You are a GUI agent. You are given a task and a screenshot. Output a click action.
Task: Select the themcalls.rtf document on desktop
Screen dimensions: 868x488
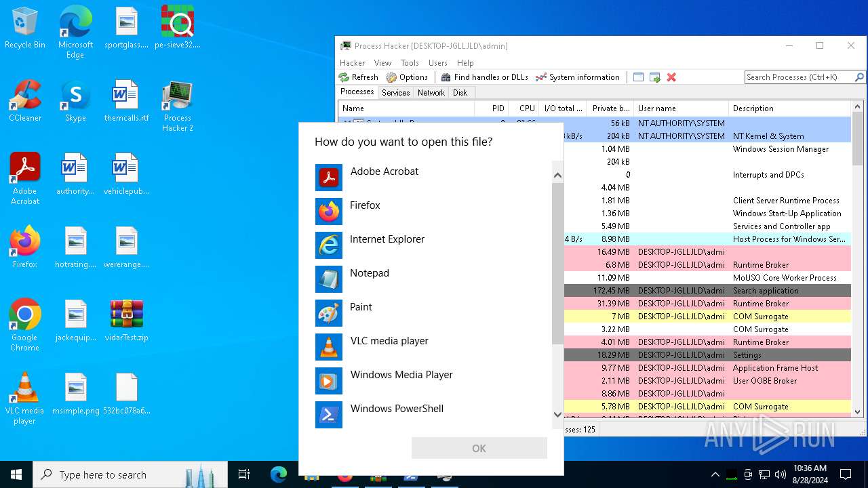pos(127,101)
